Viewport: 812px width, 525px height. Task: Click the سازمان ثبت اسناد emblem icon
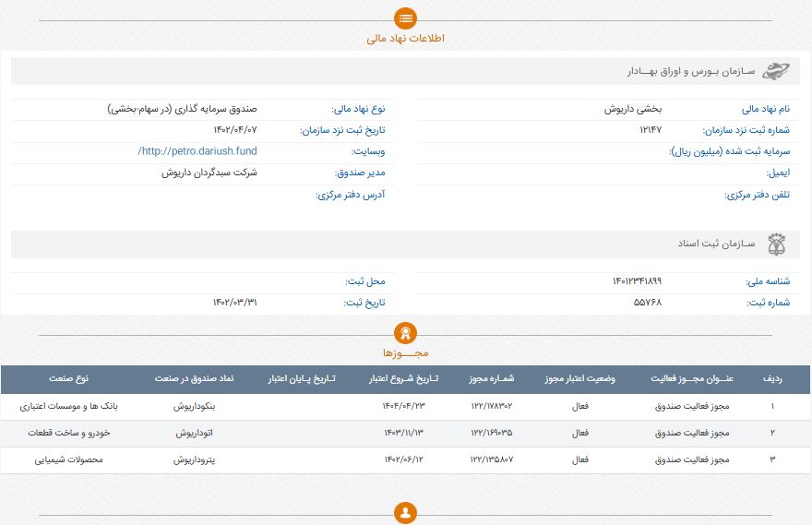tap(776, 245)
